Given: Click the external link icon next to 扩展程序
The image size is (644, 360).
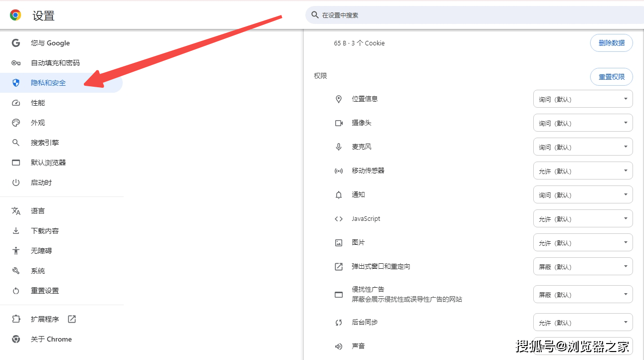Looking at the screenshot, I should [72, 319].
